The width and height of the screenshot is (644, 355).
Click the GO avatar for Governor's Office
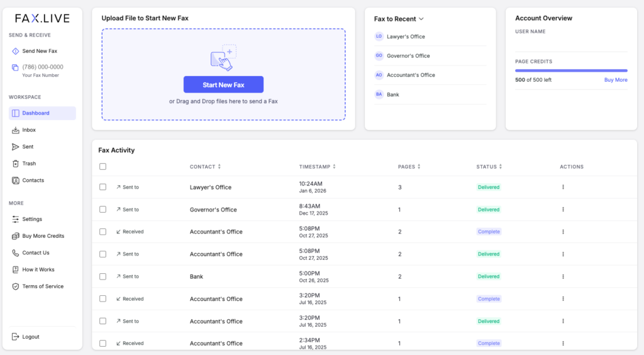pos(379,55)
